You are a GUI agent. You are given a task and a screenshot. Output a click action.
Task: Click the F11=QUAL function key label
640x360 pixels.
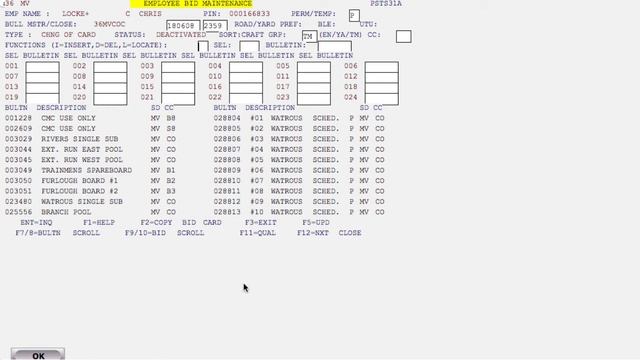(x=258, y=233)
